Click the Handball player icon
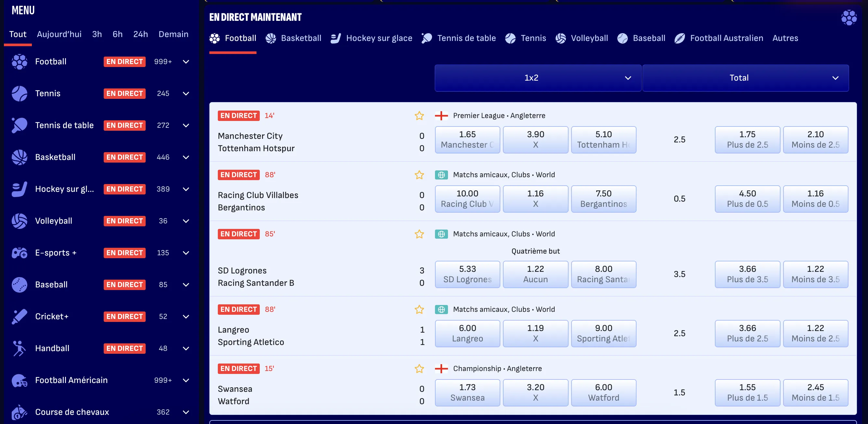This screenshot has height=424, width=868. click(20, 348)
